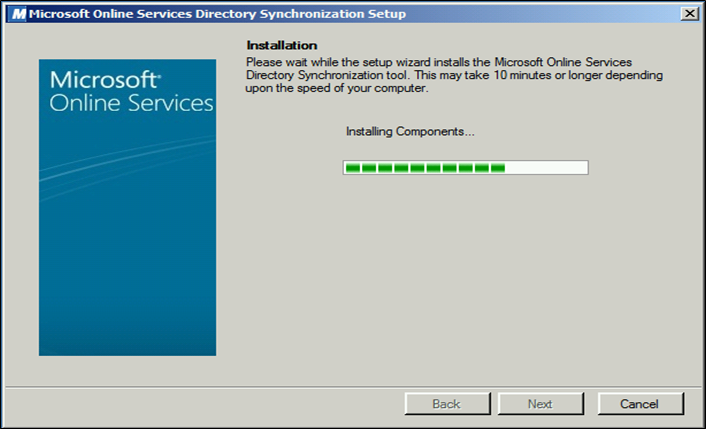Click the "Please wait while the setup wizard" paragraph
Screen dimensions: 706x429
[x=454, y=75]
